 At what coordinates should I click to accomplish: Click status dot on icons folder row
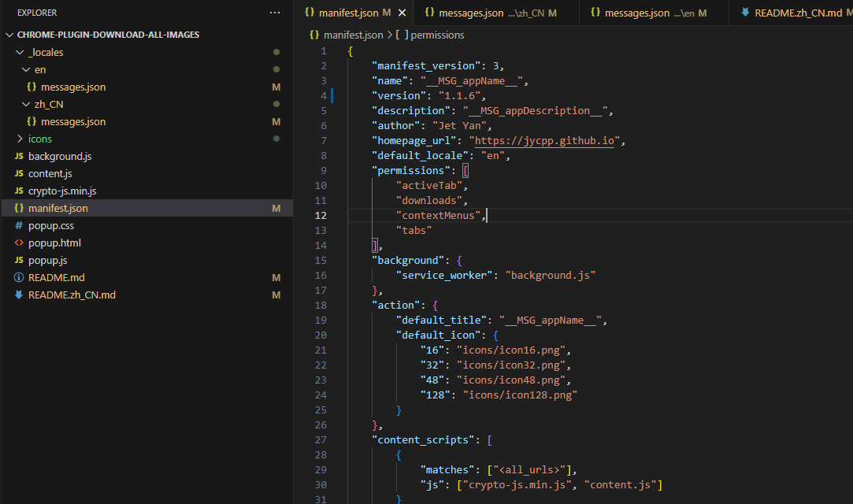276,139
